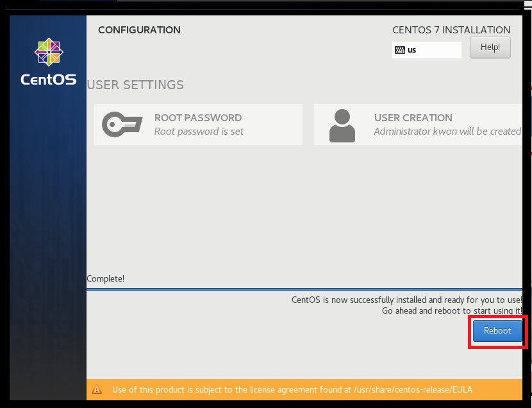Open the User Creation person icon
This screenshot has height=408, width=532.
tap(342, 126)
